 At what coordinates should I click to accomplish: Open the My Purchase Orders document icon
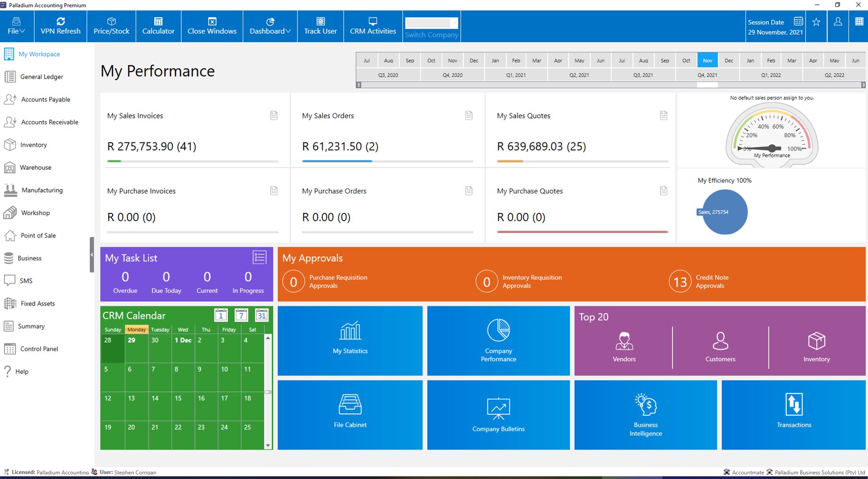tap(469, 191)
